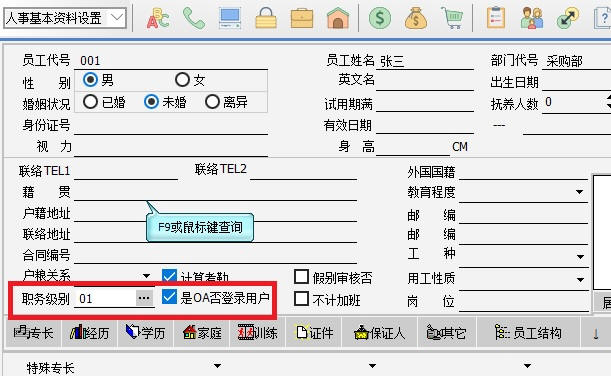Select 已婚 marital status option
611x376 pixels.
click(90, 102)
